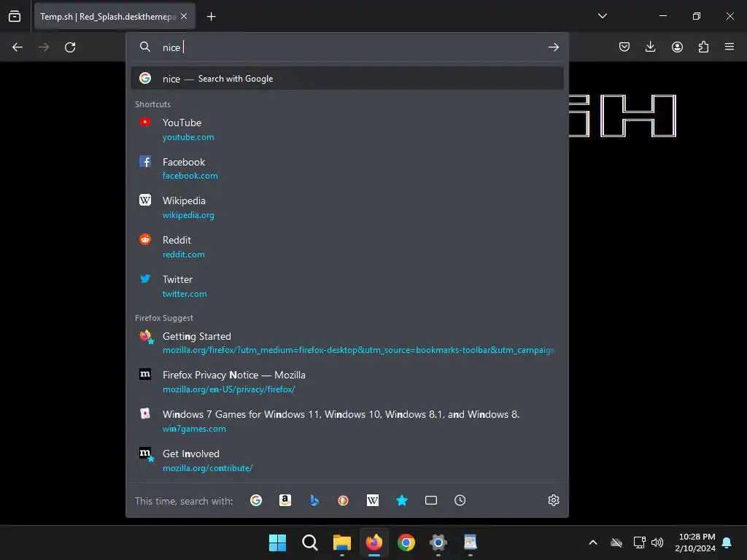
Task: Search this time with Wikipedia icon
Action: (x=373, y=500)
